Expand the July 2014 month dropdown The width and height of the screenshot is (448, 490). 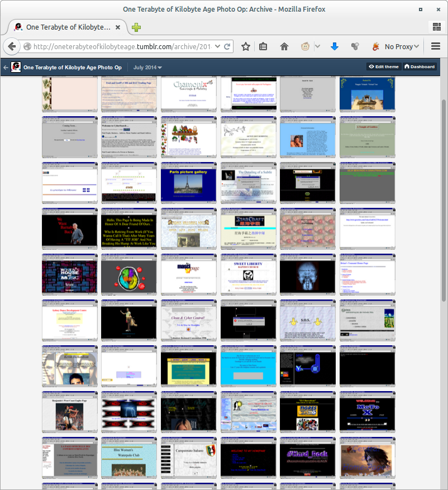point(147,67)
